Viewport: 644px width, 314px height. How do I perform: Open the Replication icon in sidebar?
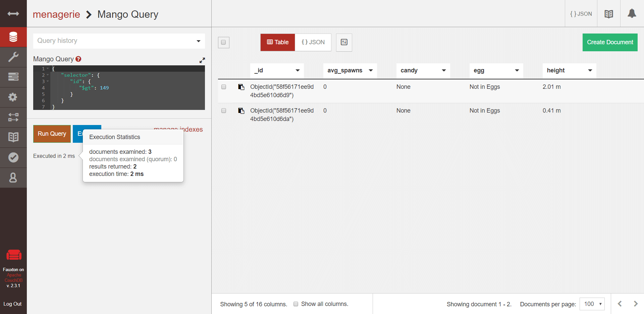[x=13, y=117]
